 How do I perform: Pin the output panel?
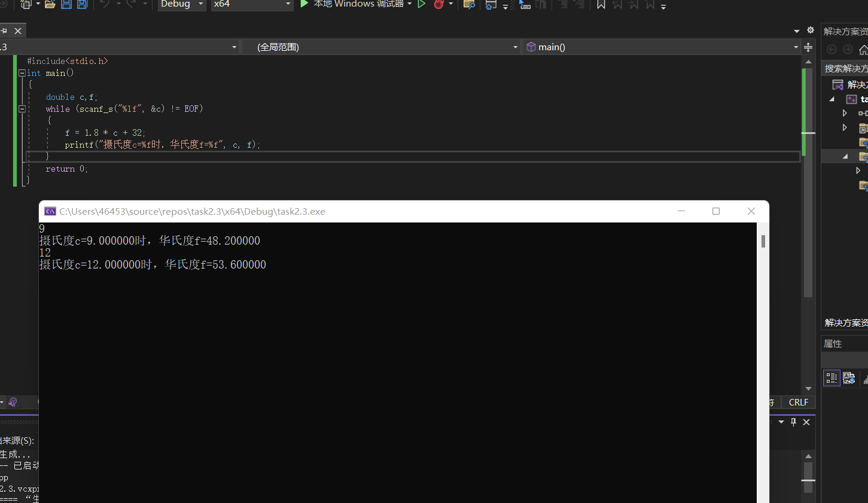tap(794, 422)
